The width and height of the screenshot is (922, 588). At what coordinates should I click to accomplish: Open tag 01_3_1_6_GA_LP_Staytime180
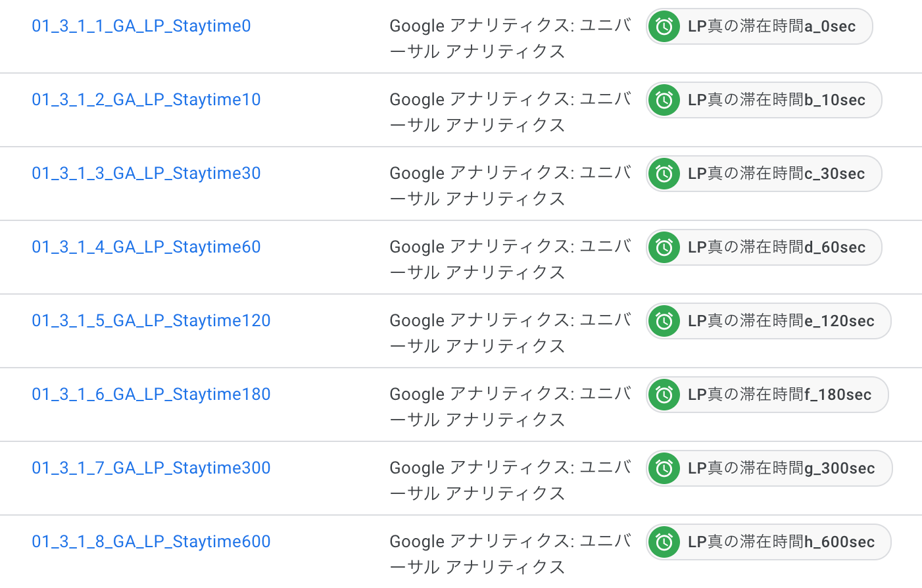tap(151, 395)
